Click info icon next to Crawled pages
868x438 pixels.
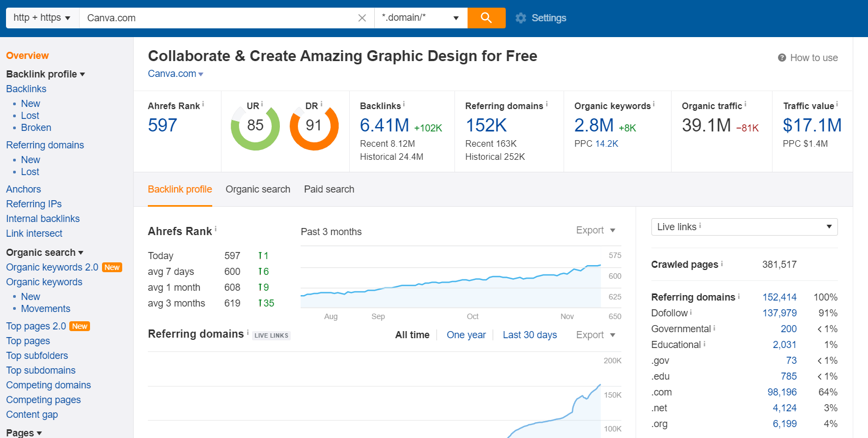coord(722,263)
